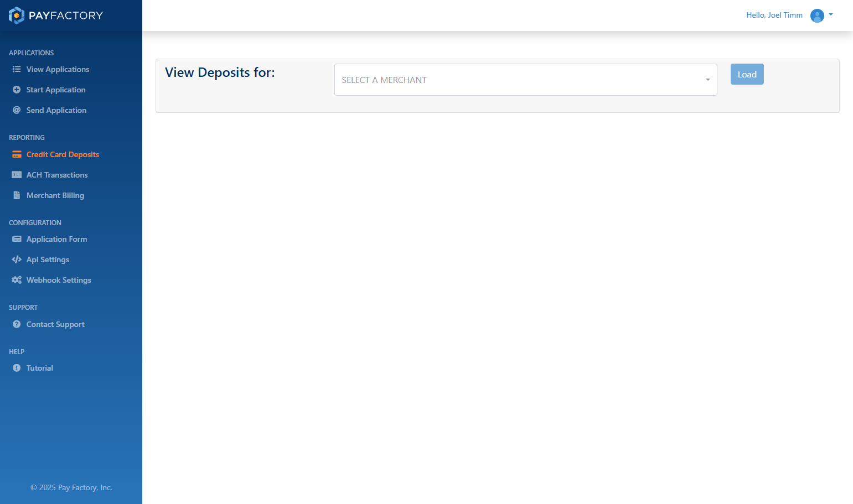Open Contact Support link
Viewport: 853px width, 504px height.
click(x=55, y=324)
